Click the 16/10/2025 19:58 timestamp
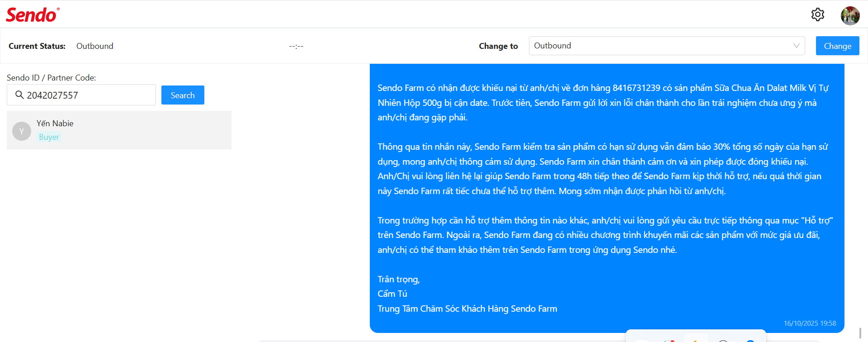The image size is (868, 342). [x=810, y=323]
